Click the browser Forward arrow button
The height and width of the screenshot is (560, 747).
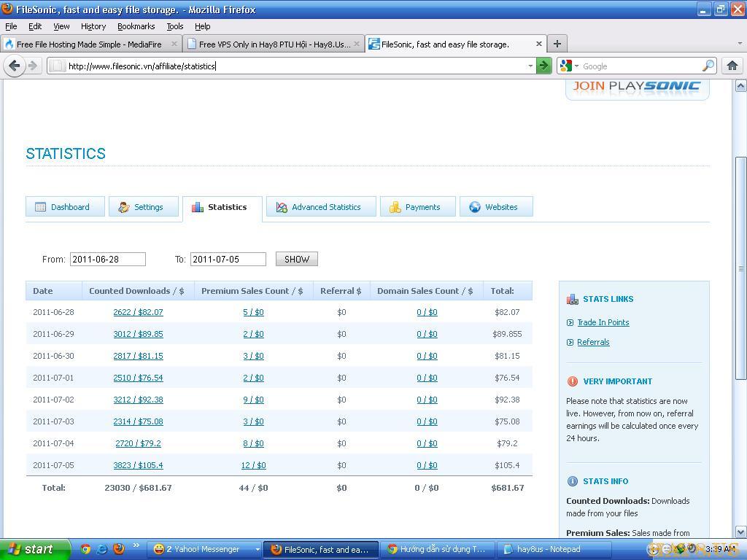(x=32, y=66)
